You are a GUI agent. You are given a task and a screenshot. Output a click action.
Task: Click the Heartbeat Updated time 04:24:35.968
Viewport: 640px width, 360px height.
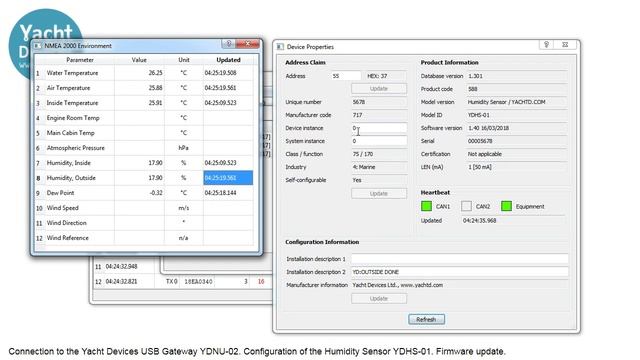[x=479, y=220]
